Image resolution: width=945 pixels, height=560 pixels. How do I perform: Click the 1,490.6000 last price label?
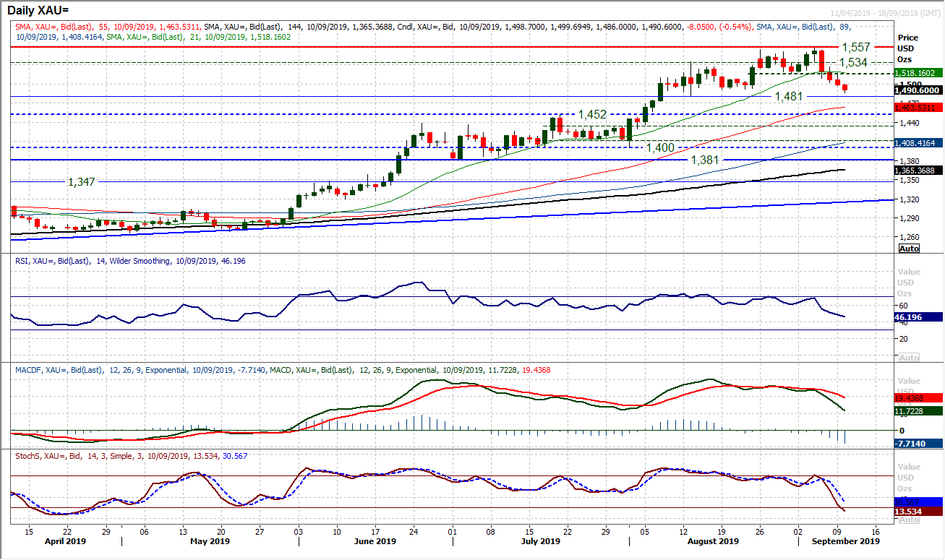pyautogui.click(x=918, y=90)
